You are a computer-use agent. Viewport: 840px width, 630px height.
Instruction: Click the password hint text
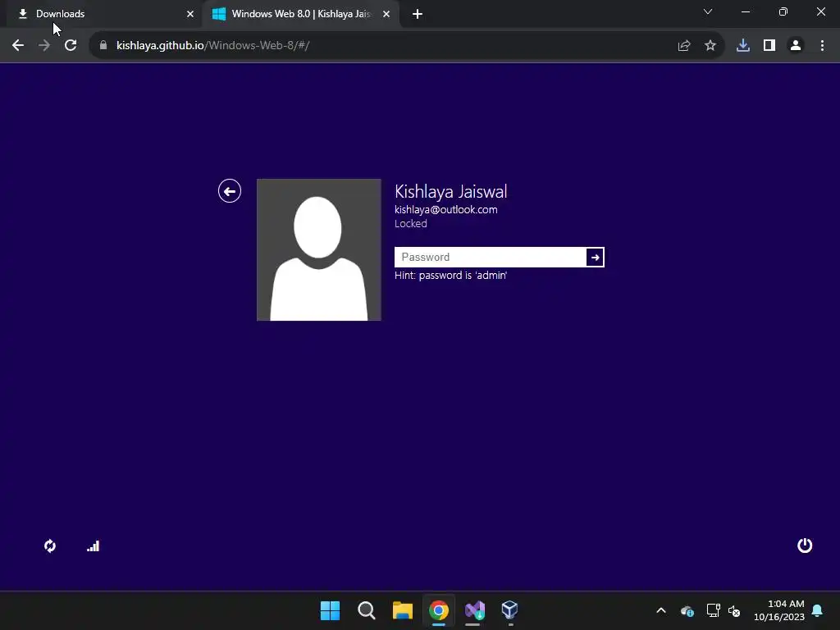tap(450, 276)
